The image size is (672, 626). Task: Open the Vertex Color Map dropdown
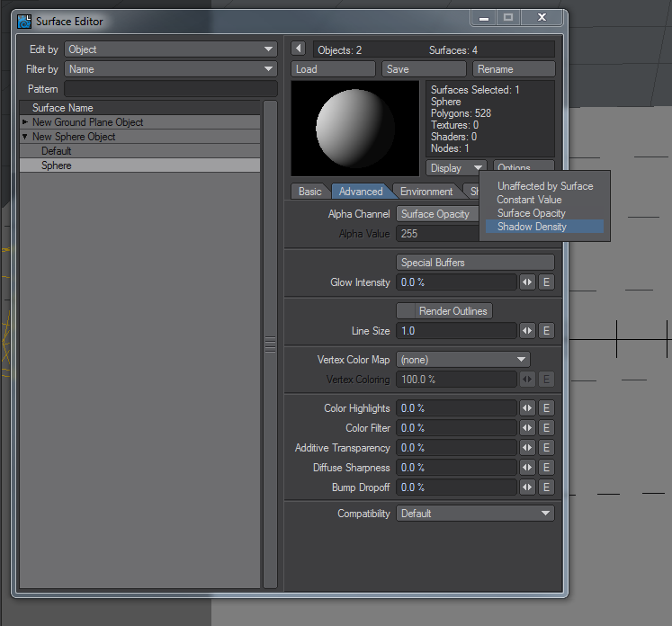coord(463,360)
